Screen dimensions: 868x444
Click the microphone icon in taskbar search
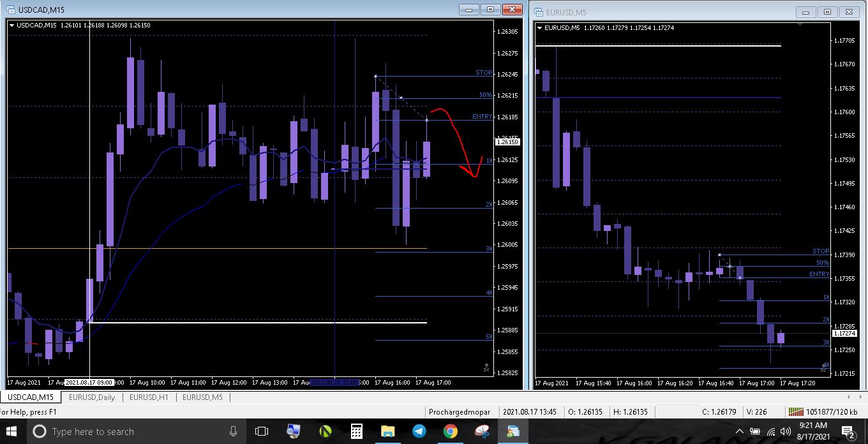[x=234, y=432]
